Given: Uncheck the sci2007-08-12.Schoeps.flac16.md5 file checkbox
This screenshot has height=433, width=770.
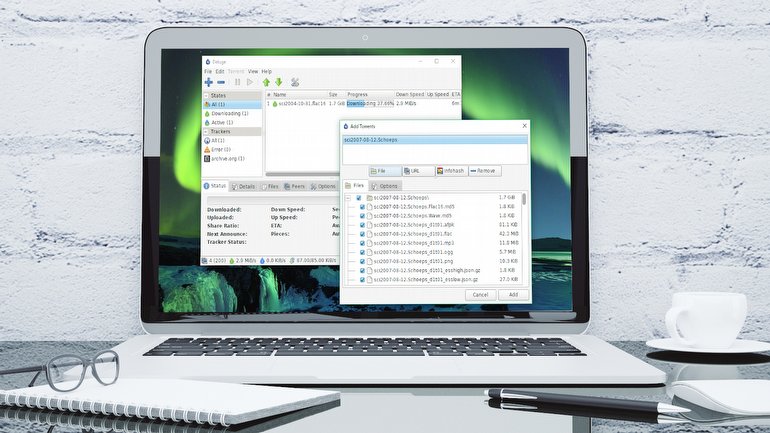Looking at the screenshot, I should pos(362,207).
